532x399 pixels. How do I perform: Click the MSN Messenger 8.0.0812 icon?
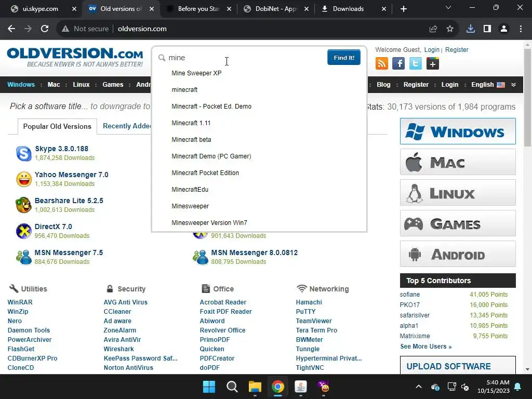[201, 257]
